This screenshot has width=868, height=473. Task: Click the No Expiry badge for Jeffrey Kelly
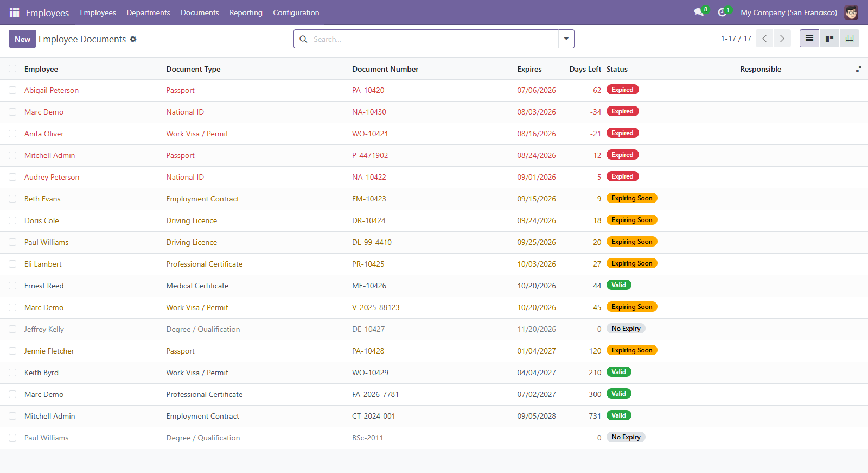[x=626, y=329]
